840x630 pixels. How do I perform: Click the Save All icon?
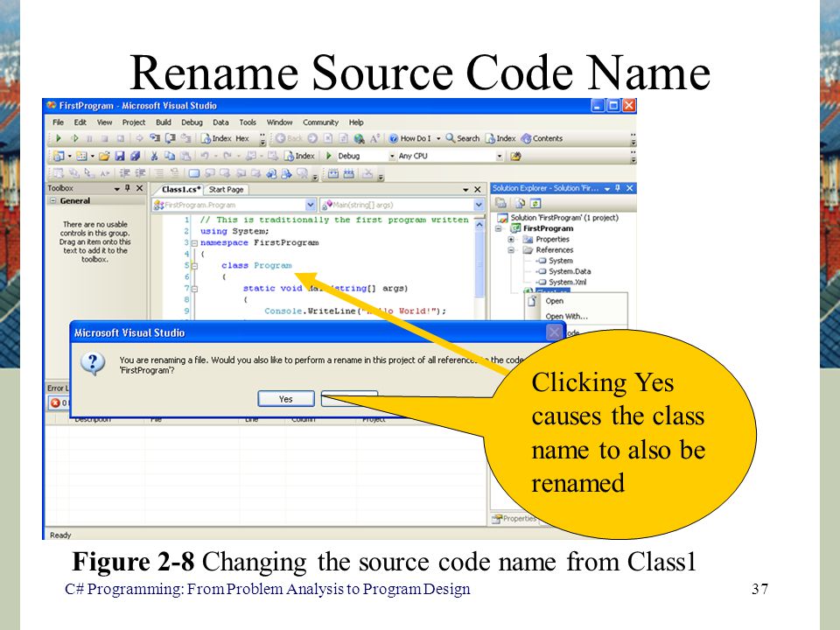pos(135,156)
